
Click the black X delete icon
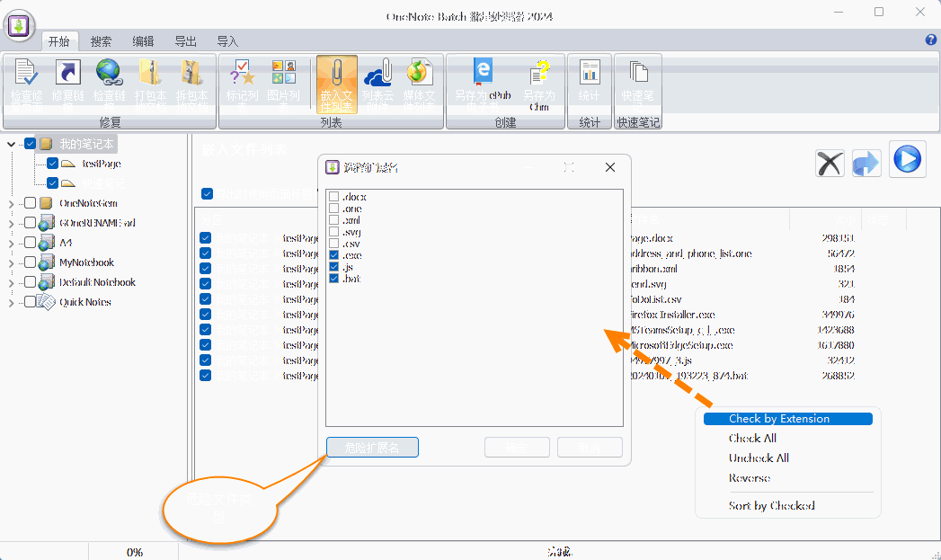[x=830, y=163]
